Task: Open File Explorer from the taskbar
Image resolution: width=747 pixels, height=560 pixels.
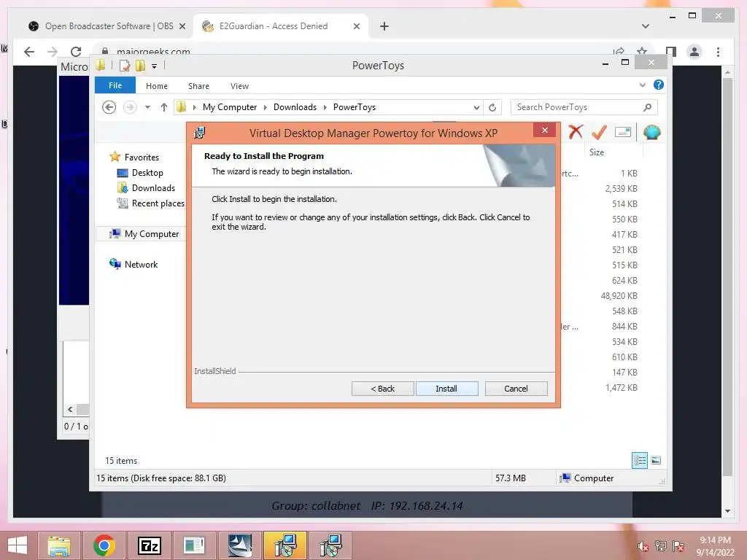Action: pyautogui.click(x=59, y=545)
